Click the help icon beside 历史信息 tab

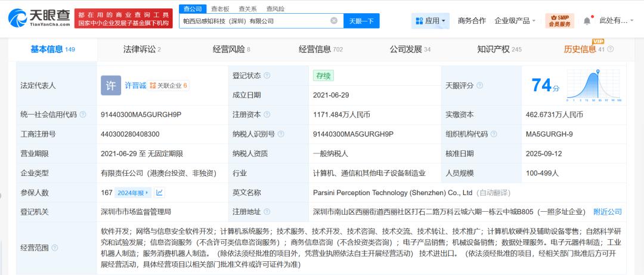pos(611,50)
